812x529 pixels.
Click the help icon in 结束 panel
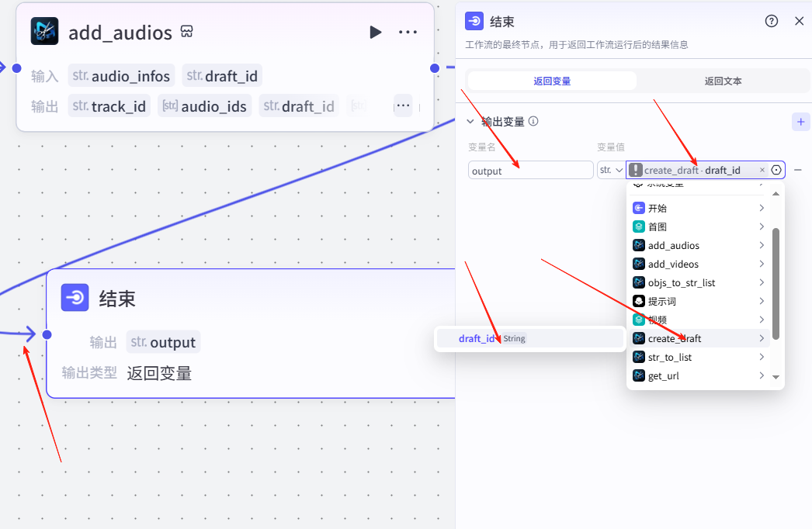click(x=772, y=21)
